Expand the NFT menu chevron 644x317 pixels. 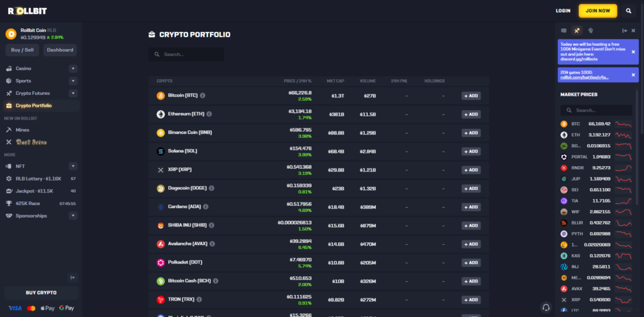(x=73, y=166)
